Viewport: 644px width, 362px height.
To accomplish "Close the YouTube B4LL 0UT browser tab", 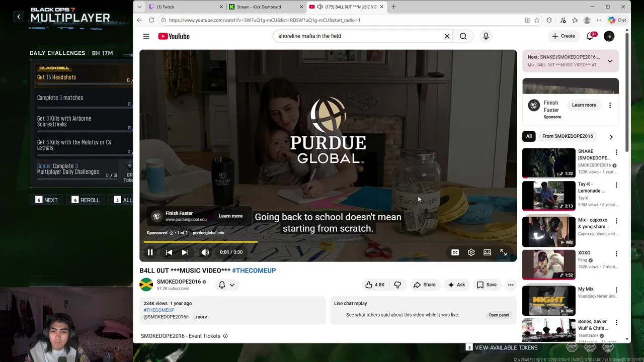I will 381,7.
